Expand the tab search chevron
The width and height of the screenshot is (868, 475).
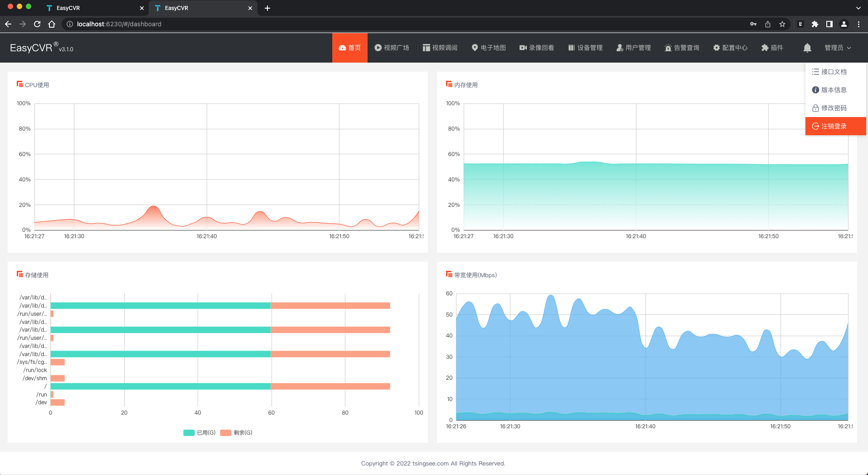(858, 8)
